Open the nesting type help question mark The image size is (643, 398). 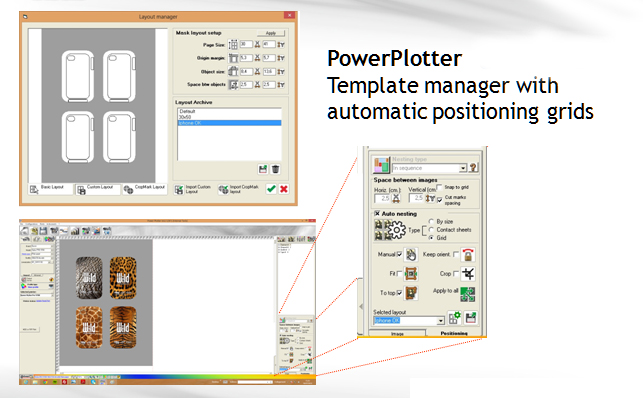tap(473, 167)
